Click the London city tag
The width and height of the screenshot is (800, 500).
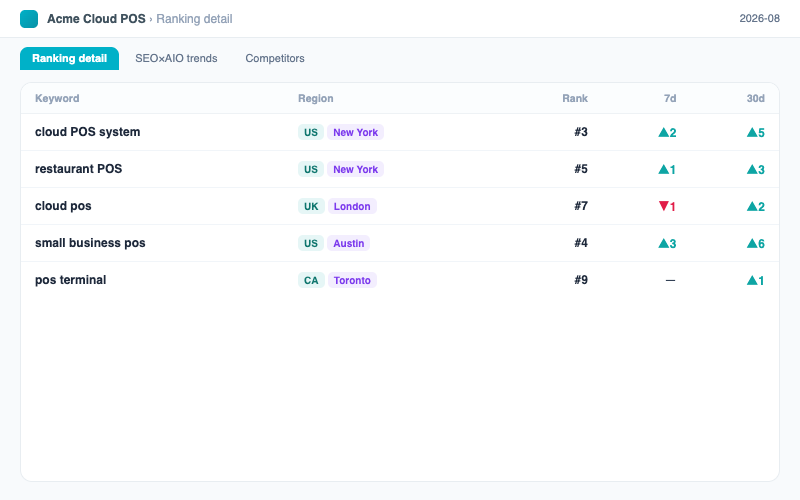(x=352, y=206)
